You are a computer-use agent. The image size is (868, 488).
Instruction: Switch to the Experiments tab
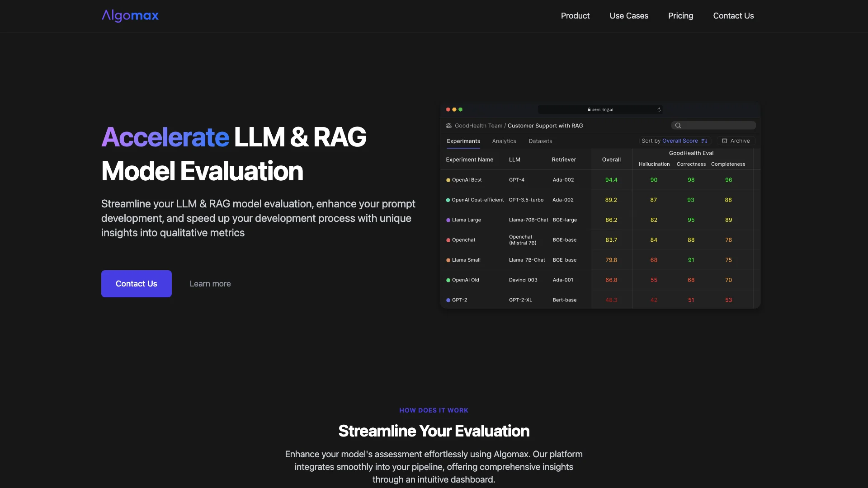tap(463, 141)
